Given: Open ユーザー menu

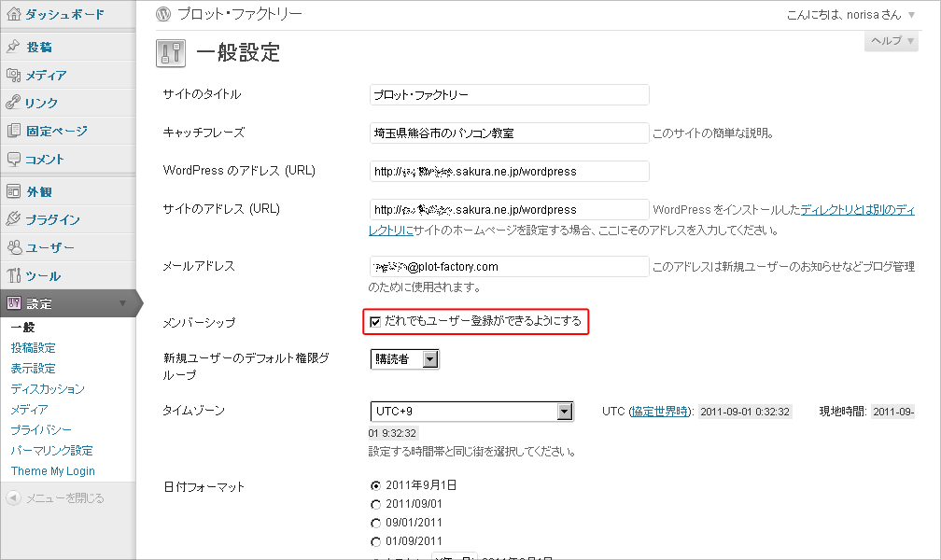Looking at the screenshot, I should coord(49,247).
